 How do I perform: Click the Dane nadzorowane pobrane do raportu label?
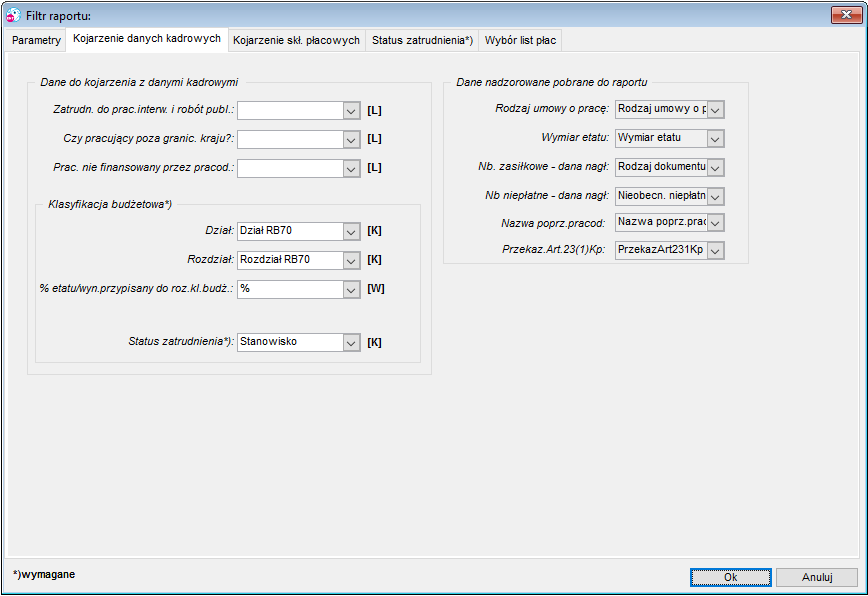[551, 82]
